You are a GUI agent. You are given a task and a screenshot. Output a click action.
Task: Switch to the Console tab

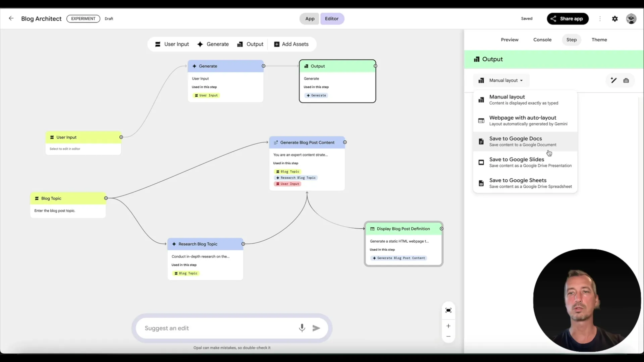point(542,40)
